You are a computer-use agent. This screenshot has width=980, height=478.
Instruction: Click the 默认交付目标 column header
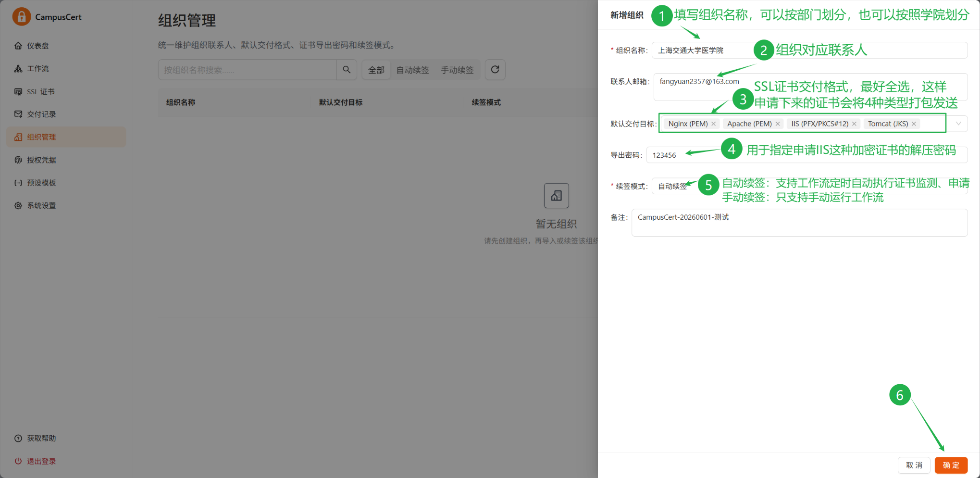coord(341,102)
